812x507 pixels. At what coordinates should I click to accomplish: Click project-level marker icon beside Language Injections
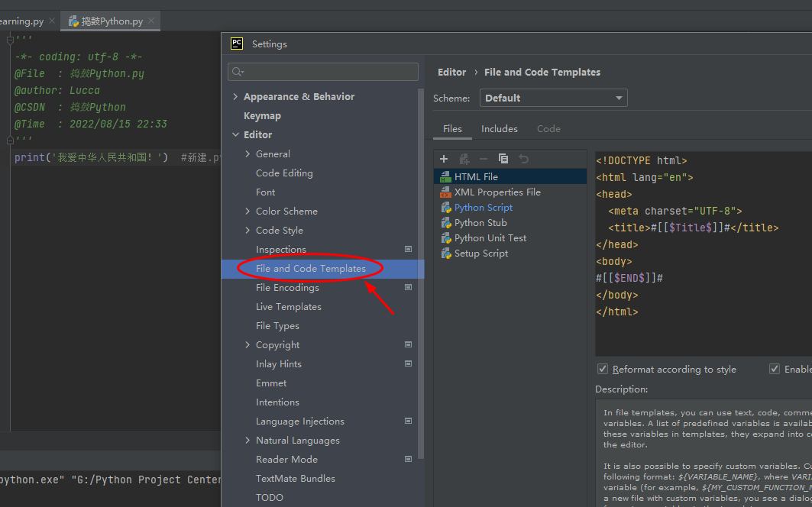pos(408,421)
